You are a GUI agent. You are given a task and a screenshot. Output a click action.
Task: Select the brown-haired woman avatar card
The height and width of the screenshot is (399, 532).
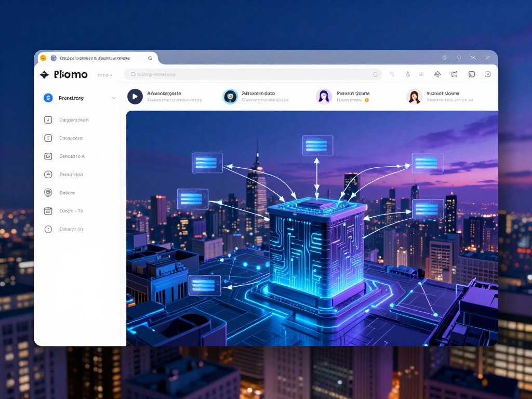click(x=440, y=96)
